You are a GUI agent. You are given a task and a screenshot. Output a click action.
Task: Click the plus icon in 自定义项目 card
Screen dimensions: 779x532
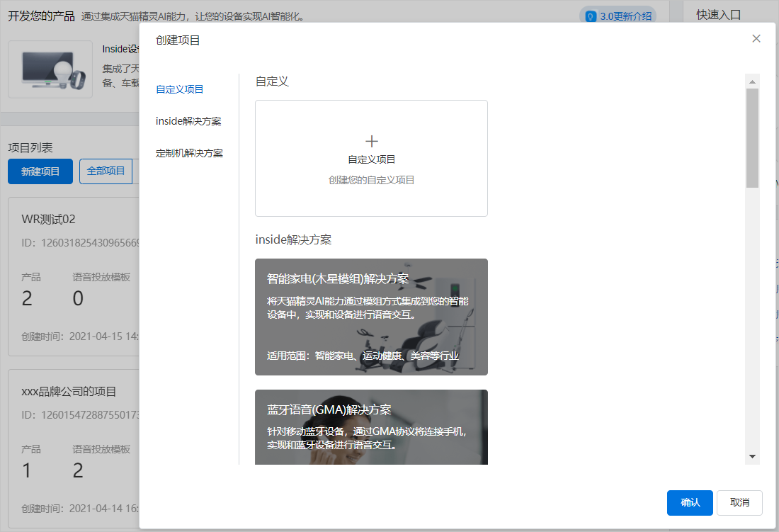(372, 141)
